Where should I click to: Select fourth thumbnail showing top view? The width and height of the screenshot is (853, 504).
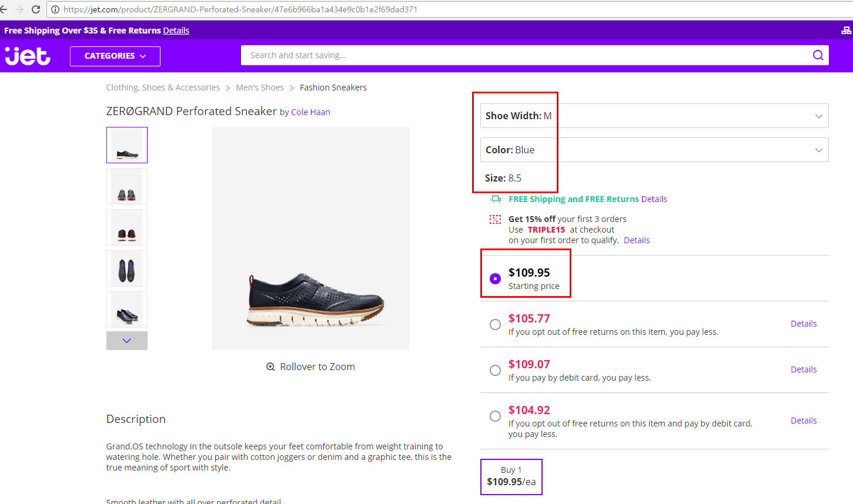click(x=127, y=268)
